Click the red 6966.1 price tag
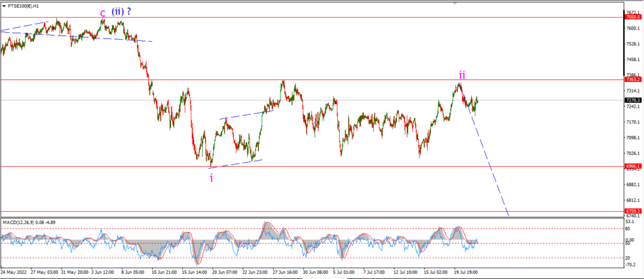Viewport: 644px width, 279px height. tap(631, 166)
